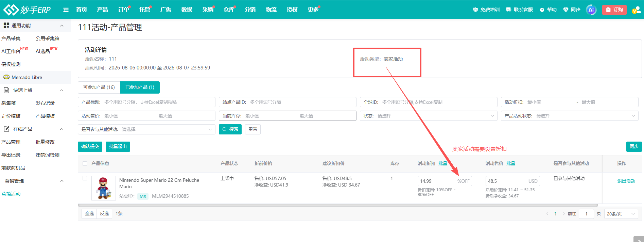644x242 pixels.
Task: Open the 状态 dropdown
Action: tap(429, 116)
